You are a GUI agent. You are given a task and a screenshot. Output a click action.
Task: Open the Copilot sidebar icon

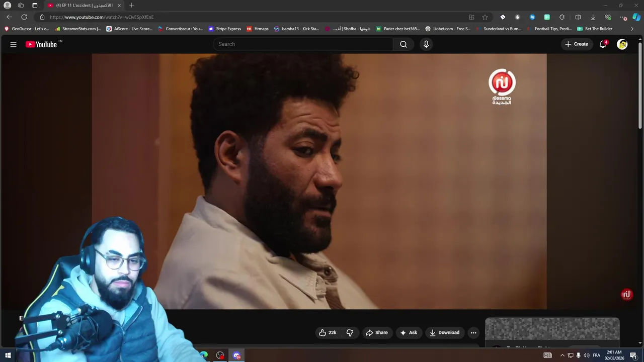[636, 17]
